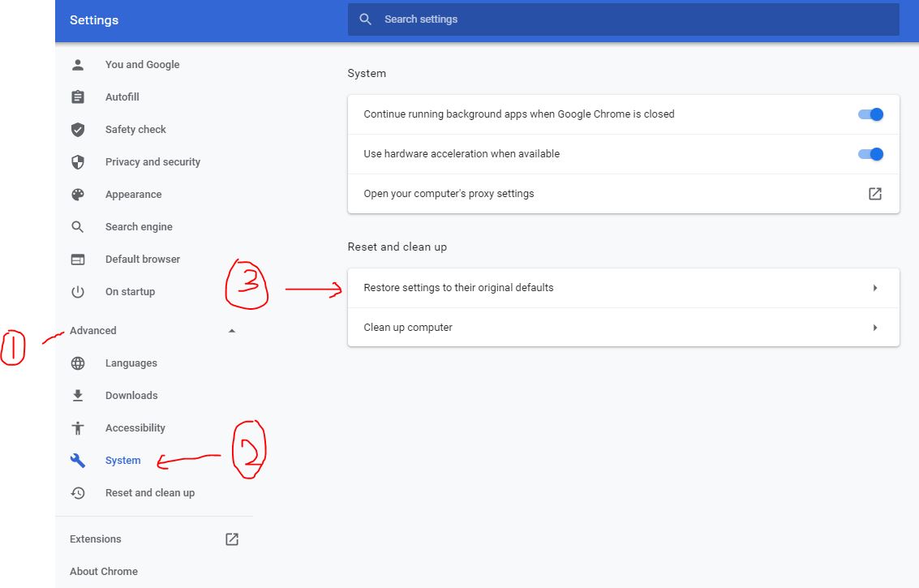Click Restore settings to their original defaults text
919x588 pixels.
[458, 288]
